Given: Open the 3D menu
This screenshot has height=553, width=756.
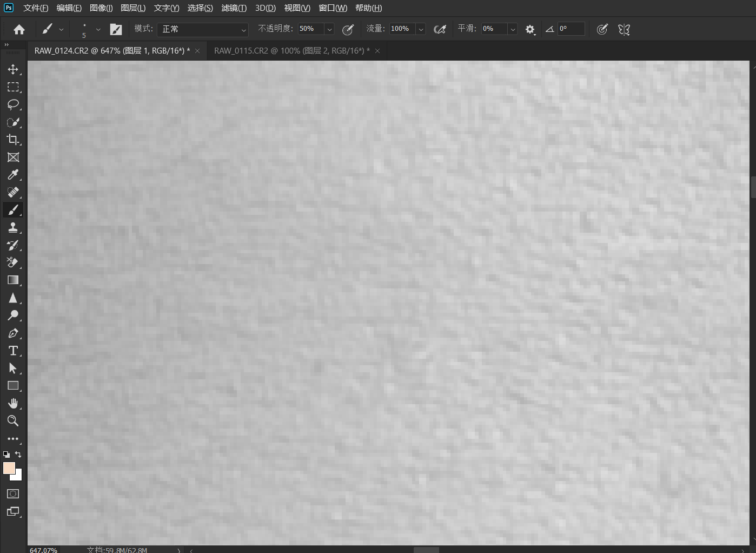Looking at the screenshot, I should (x=266, y=8).
